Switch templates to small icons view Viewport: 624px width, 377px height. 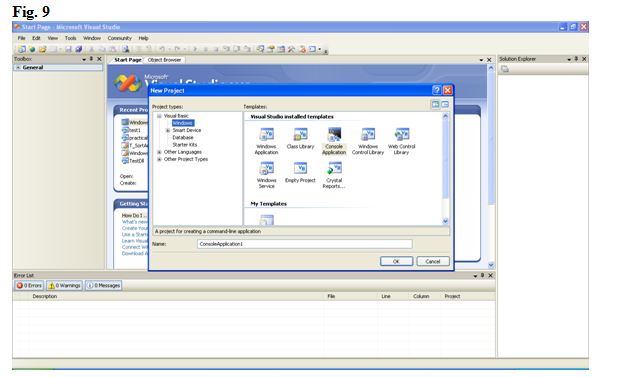445,104
